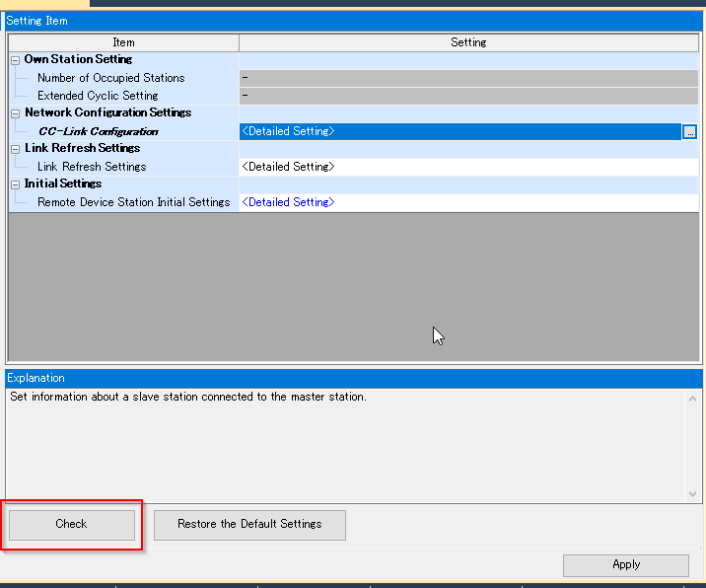Screen dimensions: 706x588
Task: Click the Setting column header
Action: click(x=468, y=42)
